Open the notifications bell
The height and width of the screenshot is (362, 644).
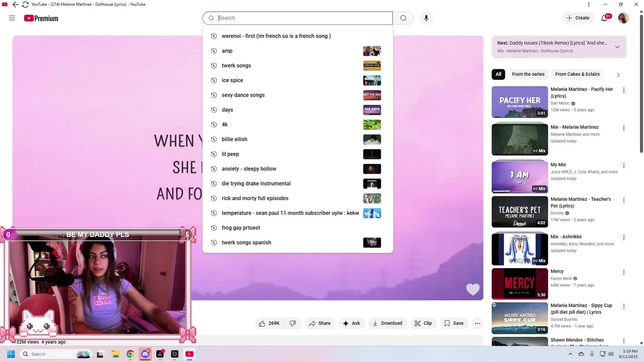coord(605,18)
